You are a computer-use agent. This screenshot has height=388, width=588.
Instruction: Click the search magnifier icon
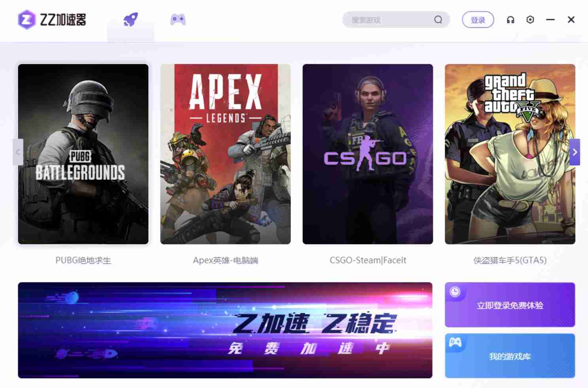click(438, 20)
